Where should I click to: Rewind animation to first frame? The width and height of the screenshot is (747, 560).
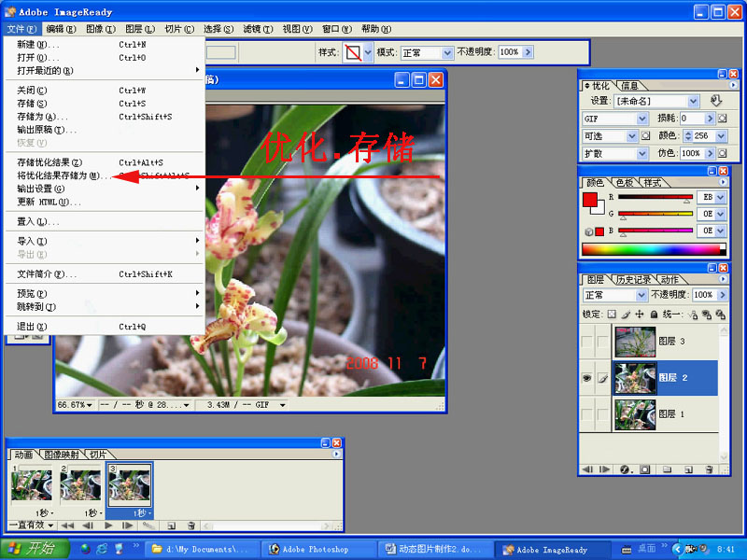(67, 525)
